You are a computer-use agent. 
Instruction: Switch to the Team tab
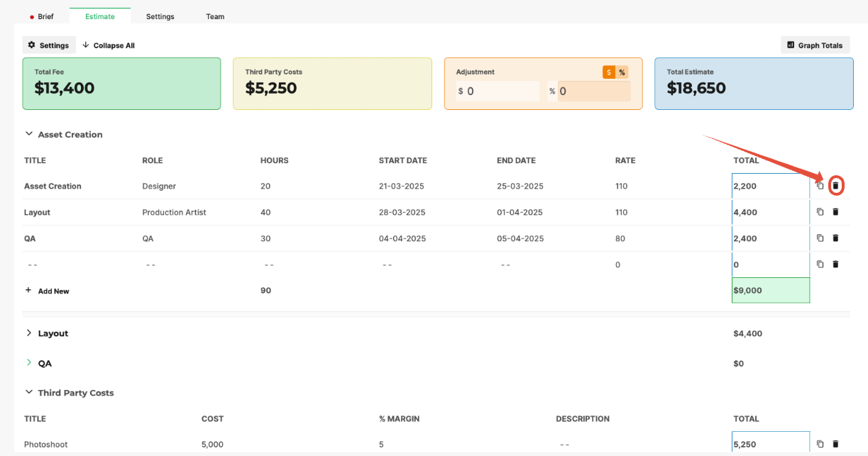click(x=215, y=16)
